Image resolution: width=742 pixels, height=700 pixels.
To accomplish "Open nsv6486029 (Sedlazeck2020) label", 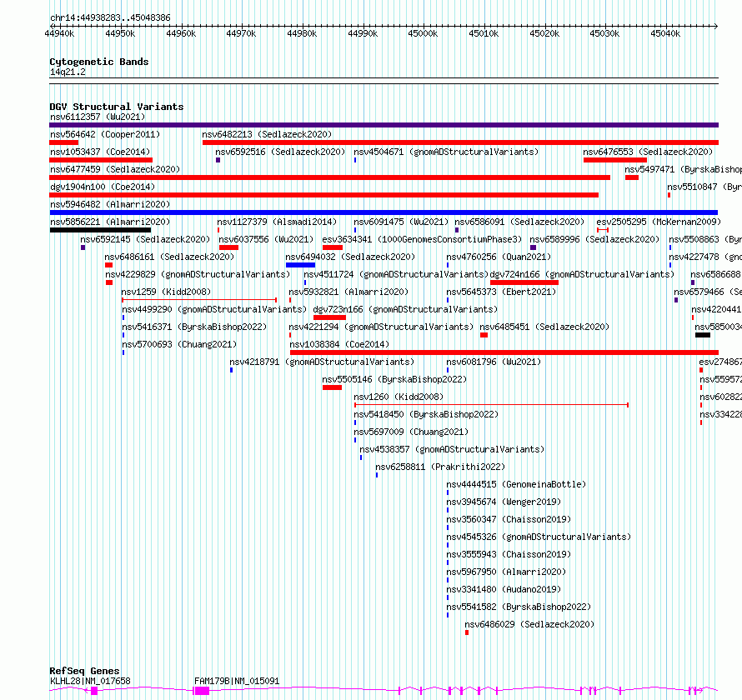I will [x=529, y=624].
